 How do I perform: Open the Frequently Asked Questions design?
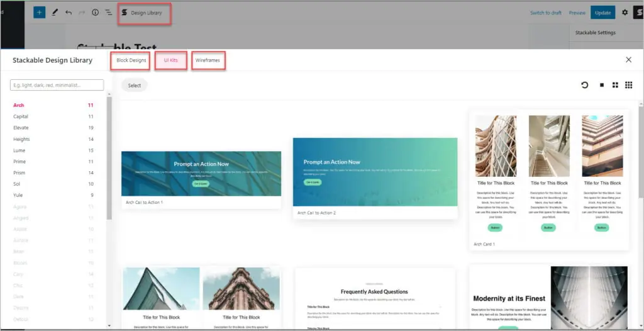click(375, 299)
